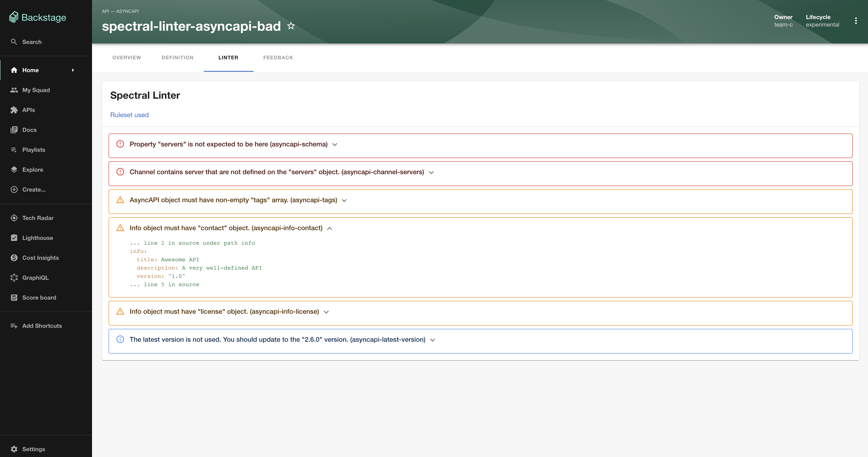Viewport: 868px width, 457px height.
Task: Switch to the Definition tab
Action: coord(177,58)
